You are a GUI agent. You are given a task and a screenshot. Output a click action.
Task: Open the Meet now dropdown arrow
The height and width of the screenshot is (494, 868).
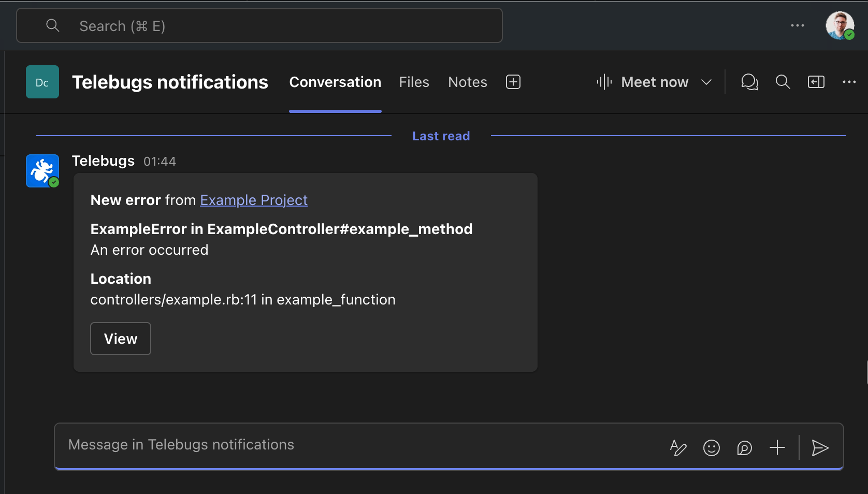[707, 82]
